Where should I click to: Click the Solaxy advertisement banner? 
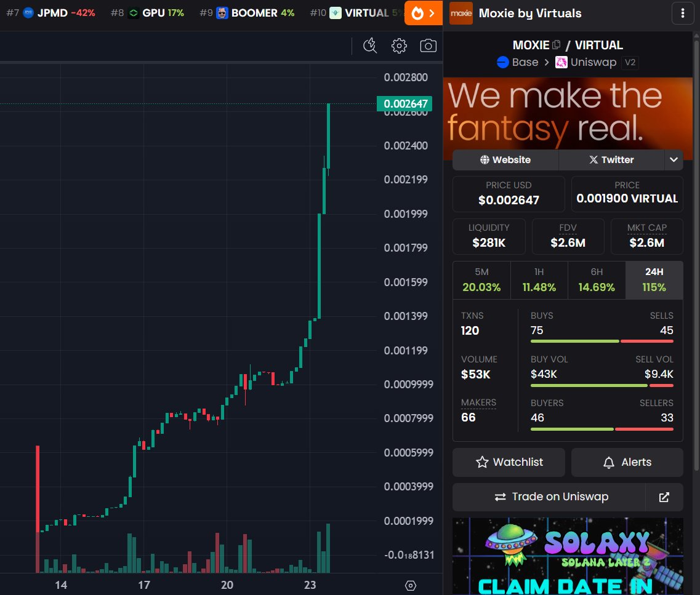tap(568, 556)
